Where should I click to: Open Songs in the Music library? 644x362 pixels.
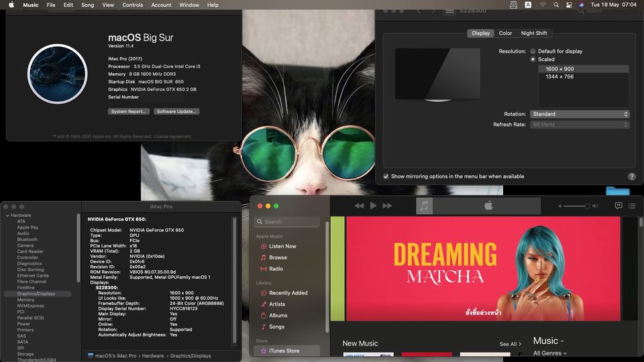pyautogui.click(x=276, y=326)
